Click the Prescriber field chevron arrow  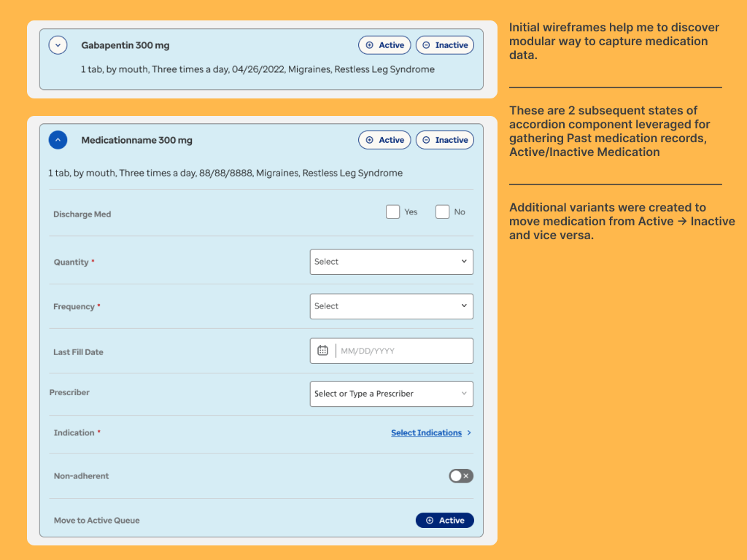(464, 394)
